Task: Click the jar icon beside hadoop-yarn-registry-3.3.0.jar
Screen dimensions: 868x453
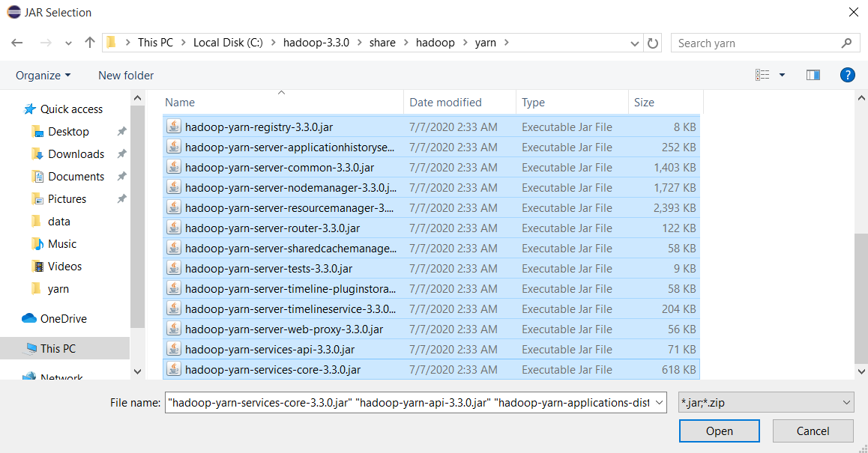Action: pos(173,127)
